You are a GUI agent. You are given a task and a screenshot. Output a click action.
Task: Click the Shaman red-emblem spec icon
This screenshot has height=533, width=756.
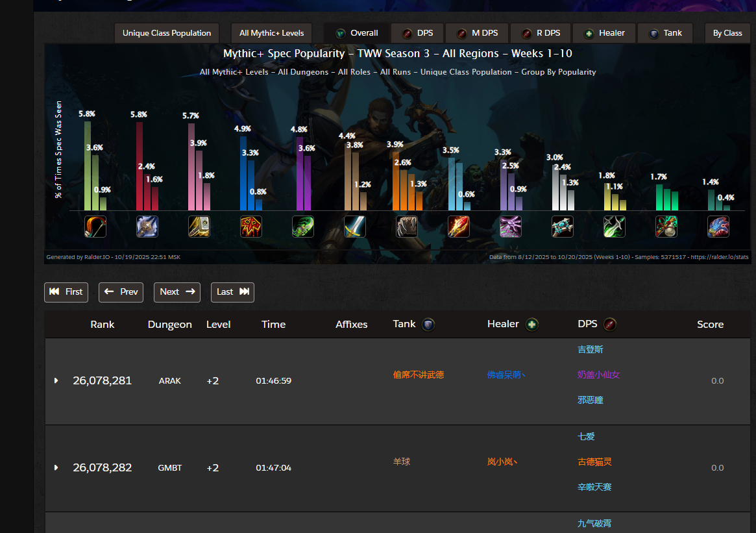pyautogui.click(x=251, y=227)
